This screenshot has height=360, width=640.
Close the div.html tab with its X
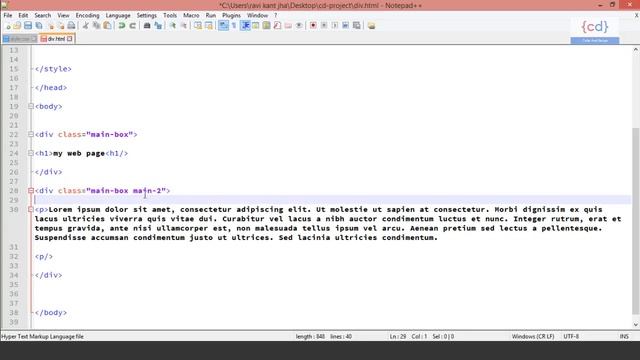coord(70,39)
